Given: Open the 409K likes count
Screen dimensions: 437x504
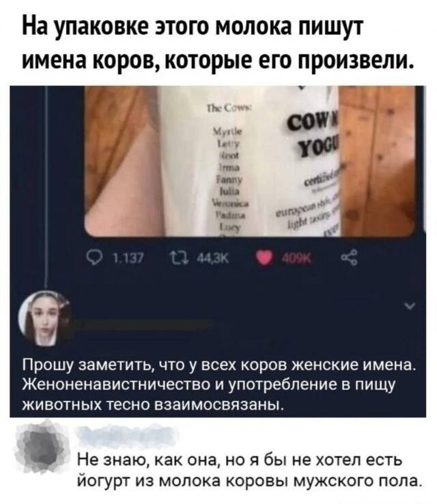Looking at the screenshot, I should point(296,258).
